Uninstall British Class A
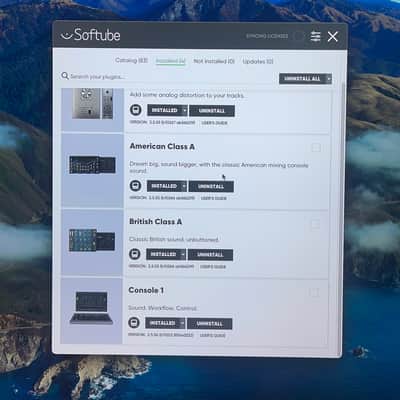400x400 pixels. pyautogui.click(x=210, y=255)
